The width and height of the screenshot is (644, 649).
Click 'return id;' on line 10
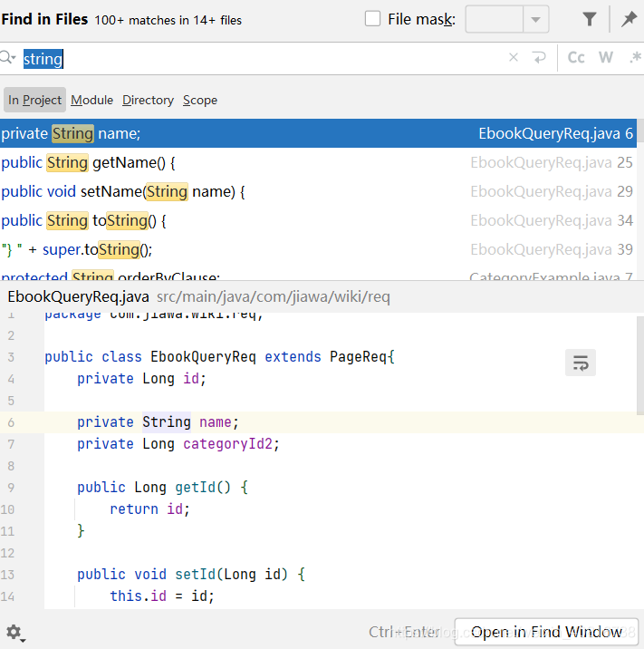tap(149, 509)
